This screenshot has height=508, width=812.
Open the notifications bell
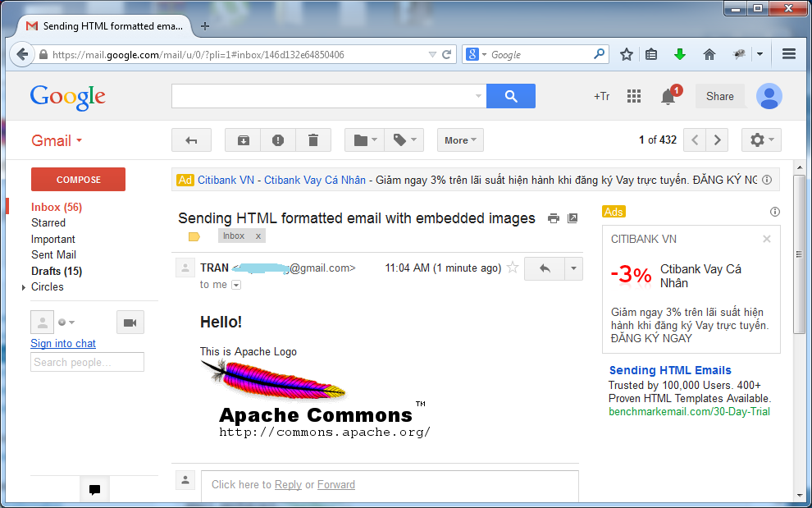click(x=668, y=96)
